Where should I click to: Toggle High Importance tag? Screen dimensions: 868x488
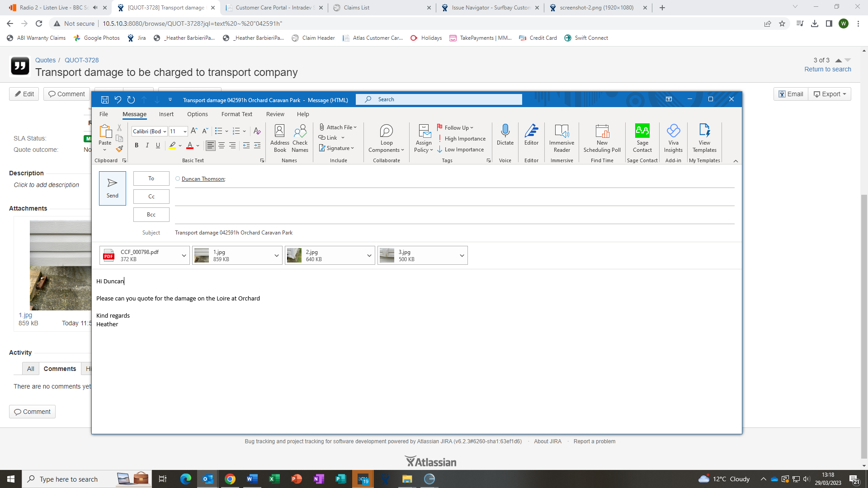462,139
